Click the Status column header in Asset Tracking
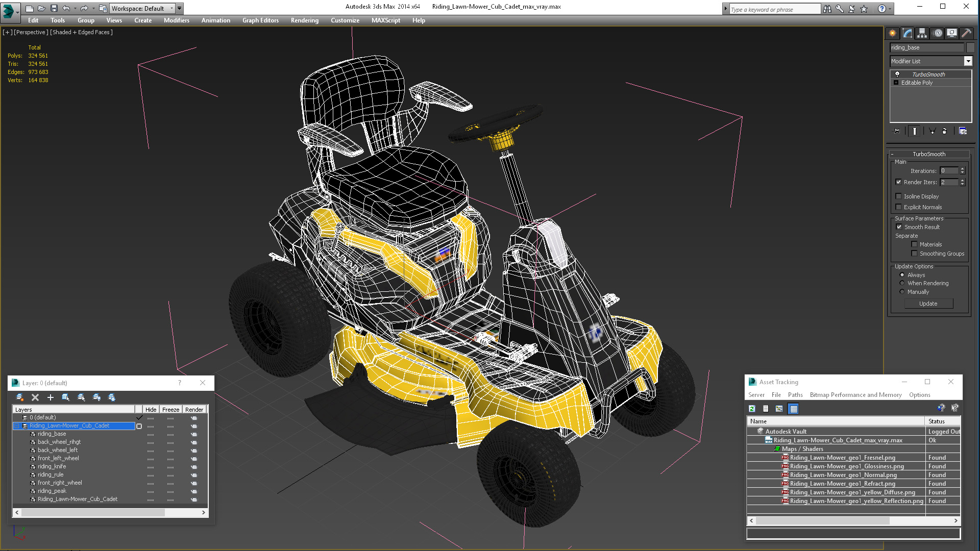Image resolution: width=980 pixels, height=551 pixels. point(942,421)
